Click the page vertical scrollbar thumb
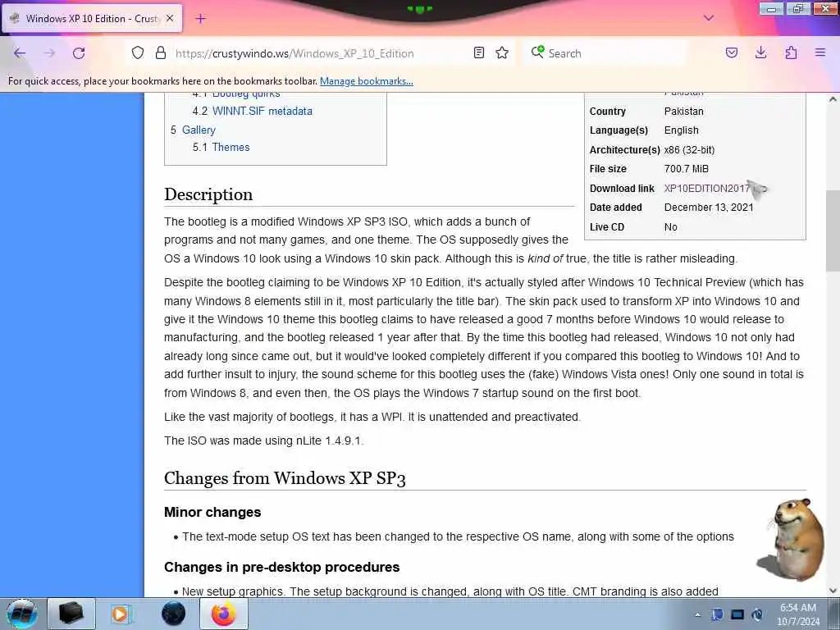 tap(833, 231)
